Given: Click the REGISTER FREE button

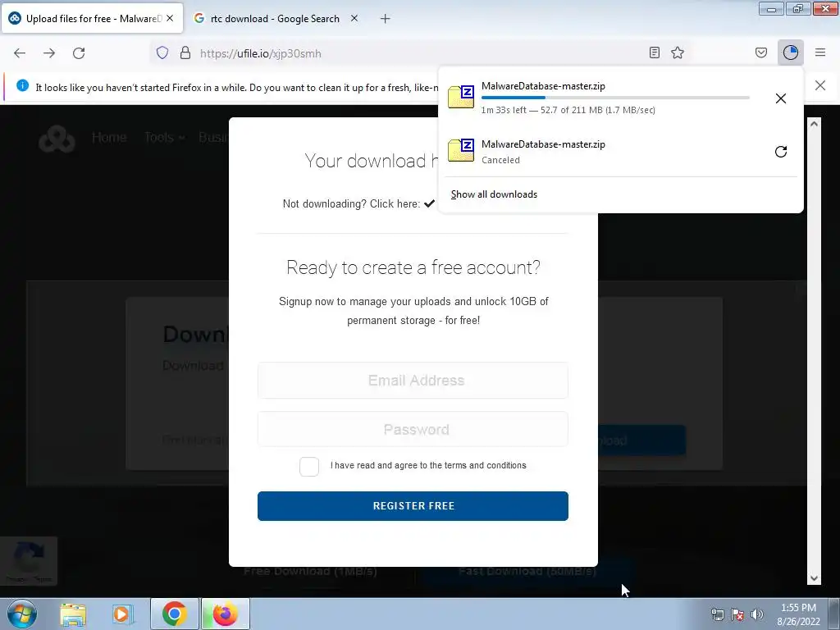Looking at the screenshot, I should [413, 505].
